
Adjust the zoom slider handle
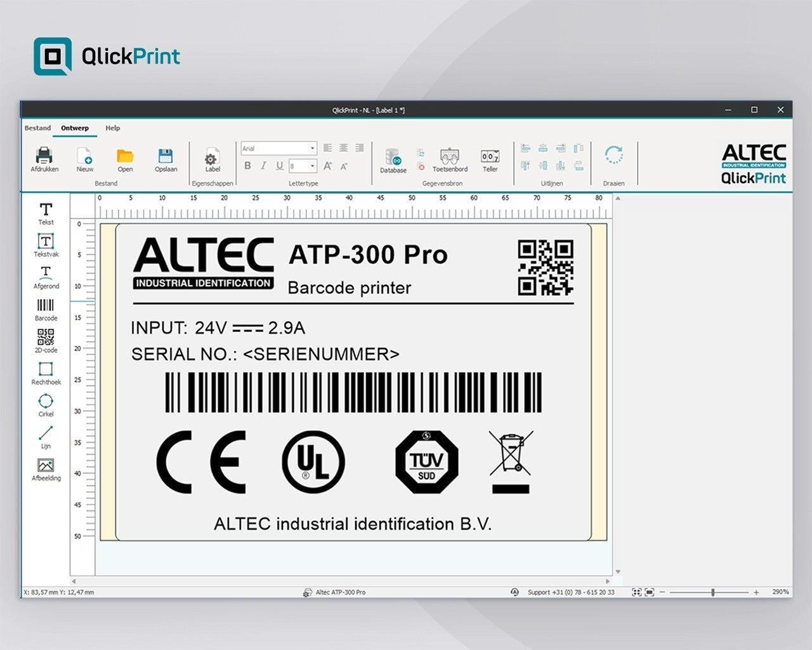click(713, 592)
